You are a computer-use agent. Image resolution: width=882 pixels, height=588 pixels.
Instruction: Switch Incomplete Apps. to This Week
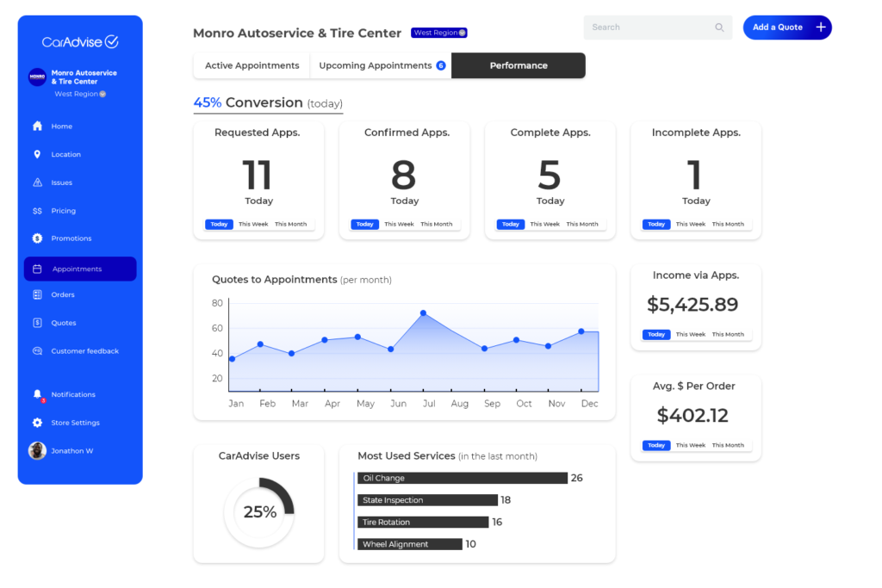[x=690, y=225]
